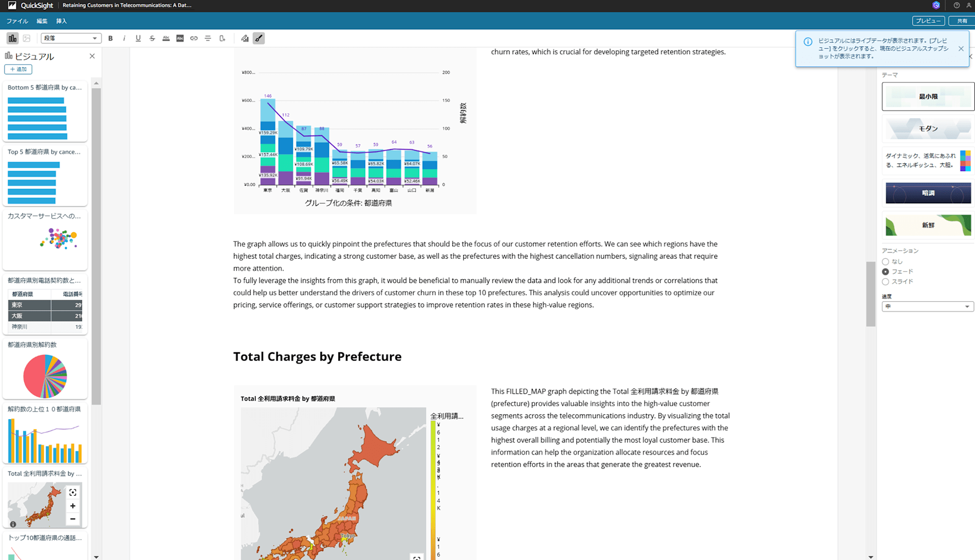This screenshot has height=560, width=975.
Task: Close the Visuals panel
Action: pyautogui.click(x=92, y=56)
